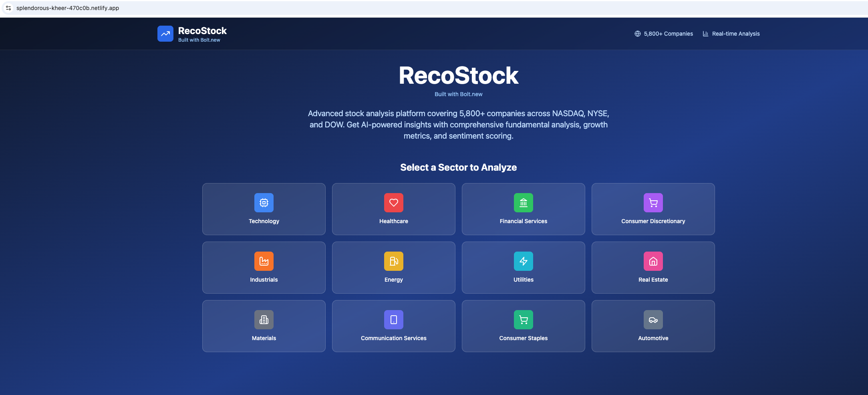This screenshot has width=868, height=395.
Task: Click the Consumer Staples cart icon
Action: [524, 320]
